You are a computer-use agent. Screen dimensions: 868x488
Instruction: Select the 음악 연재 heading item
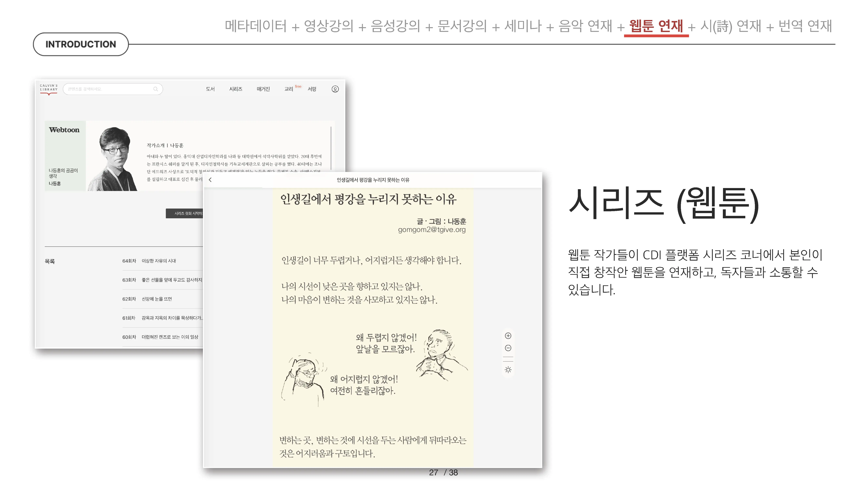click(x=585, y=26)
